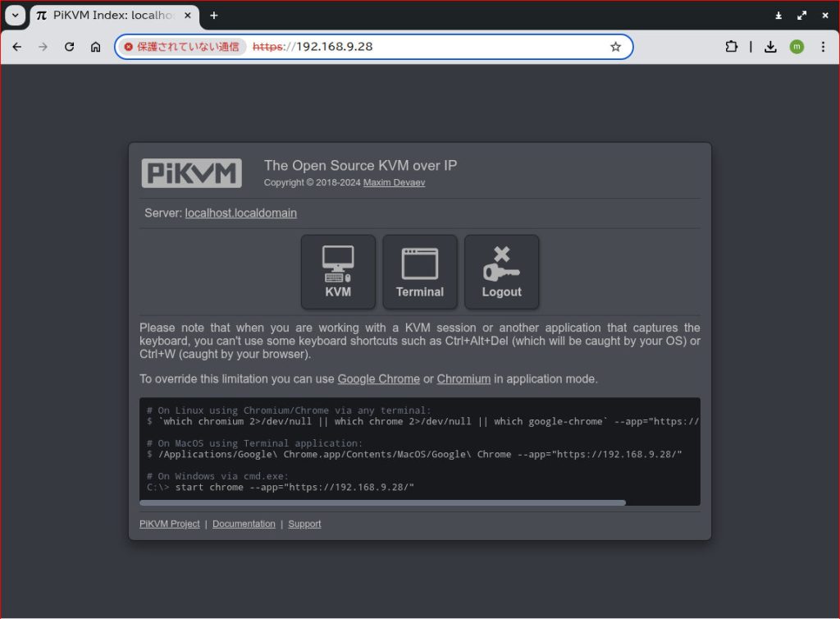Log out using the Logout key icon

click(x=501, y=272)
